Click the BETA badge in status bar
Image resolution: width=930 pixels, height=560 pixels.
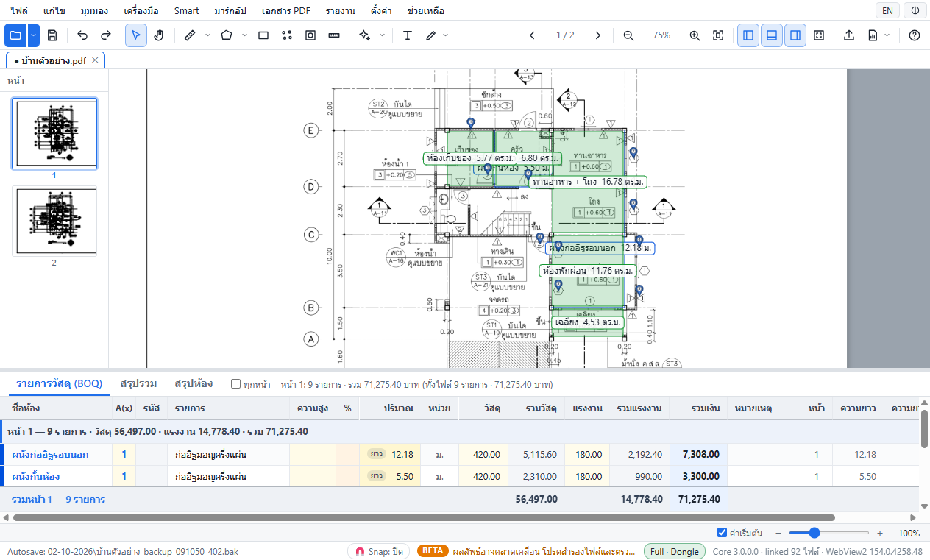pyautogui.click(x=433, y=551)
